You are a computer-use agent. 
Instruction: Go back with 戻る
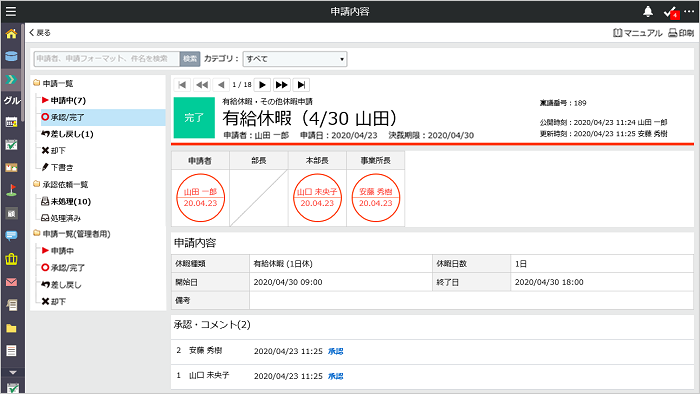tap(40, 33)
